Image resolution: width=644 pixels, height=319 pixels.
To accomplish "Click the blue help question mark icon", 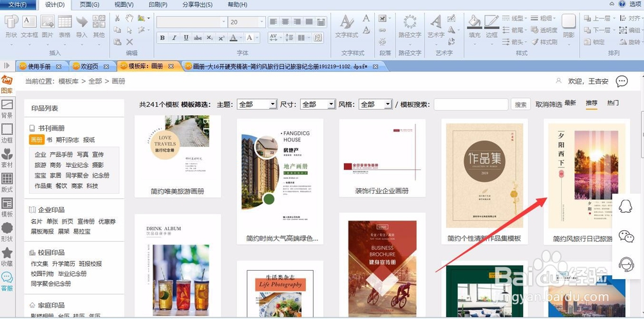I will (x=622, y=4).
